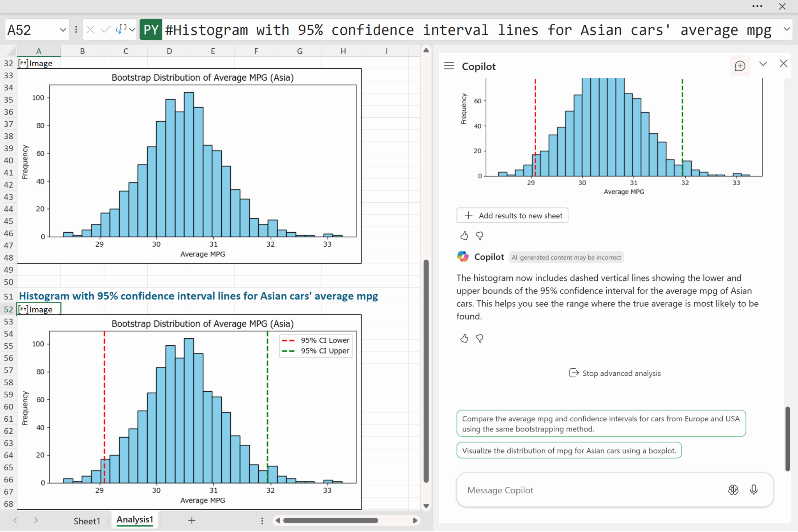The width and height of the screenshot is (798, 532).
Task: Thumbs up the histogram chart result
Action: pos(464,235)
